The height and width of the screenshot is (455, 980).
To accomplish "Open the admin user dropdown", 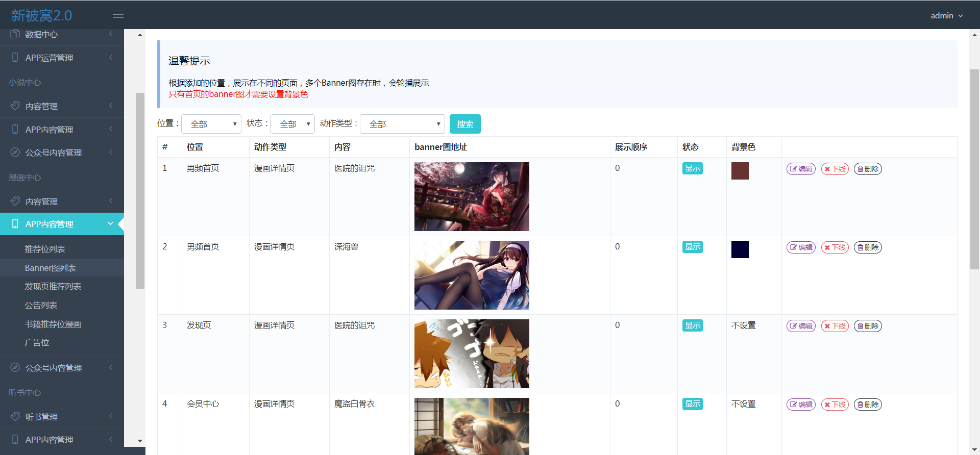I will (x=946, y=15).
